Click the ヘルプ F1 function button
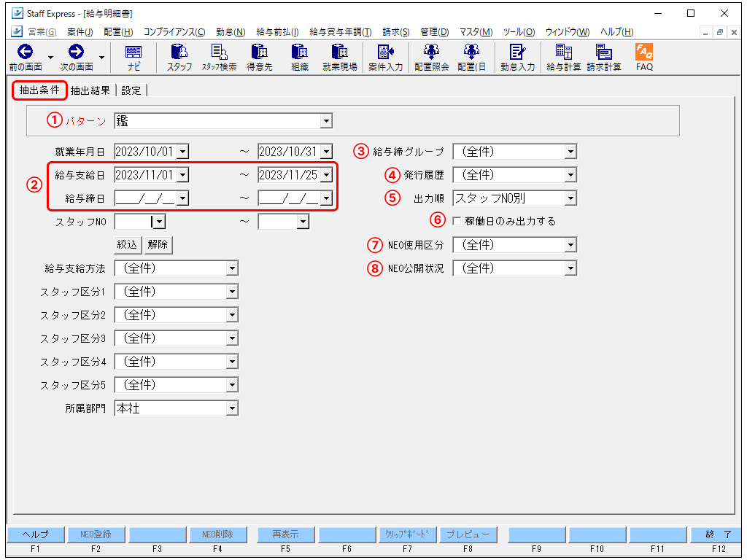Image resolution: width=747 pixels, height=560 pixels. (x=35, y=534)
